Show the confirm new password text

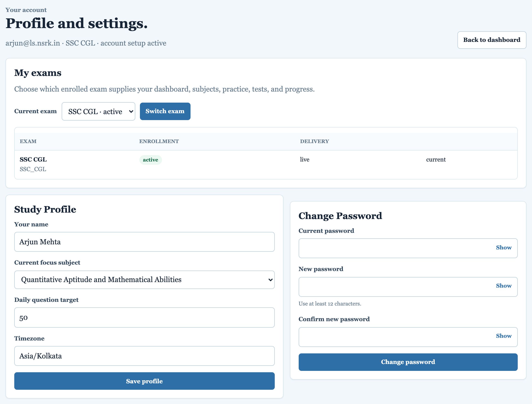[504, 336]
